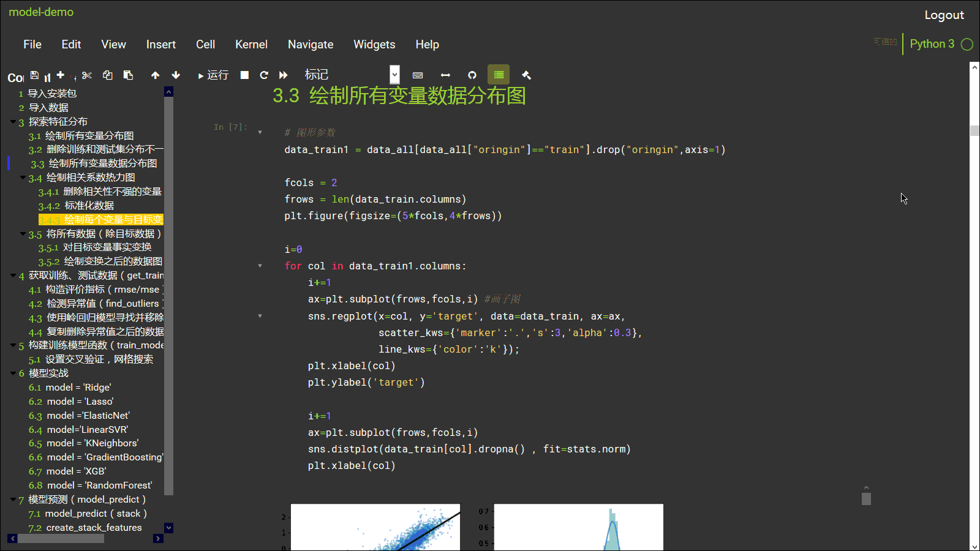Click the Python 3 kernel indicator
The image size is (980, 551).
(932, 43)
